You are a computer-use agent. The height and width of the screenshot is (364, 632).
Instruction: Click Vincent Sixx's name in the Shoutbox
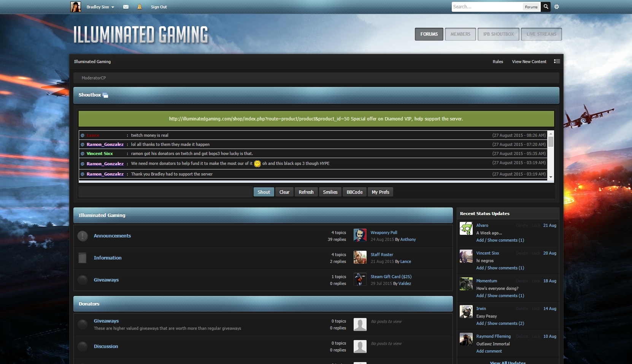(x=100, y=154)
